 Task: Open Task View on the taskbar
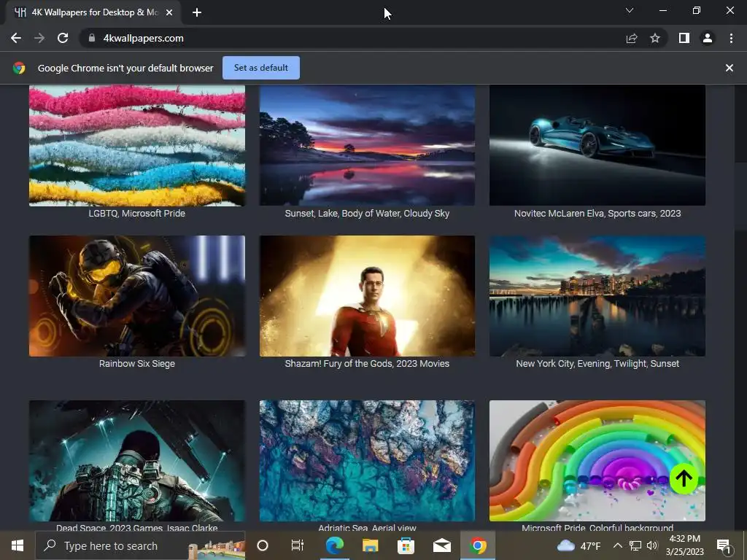pos(298,545)
